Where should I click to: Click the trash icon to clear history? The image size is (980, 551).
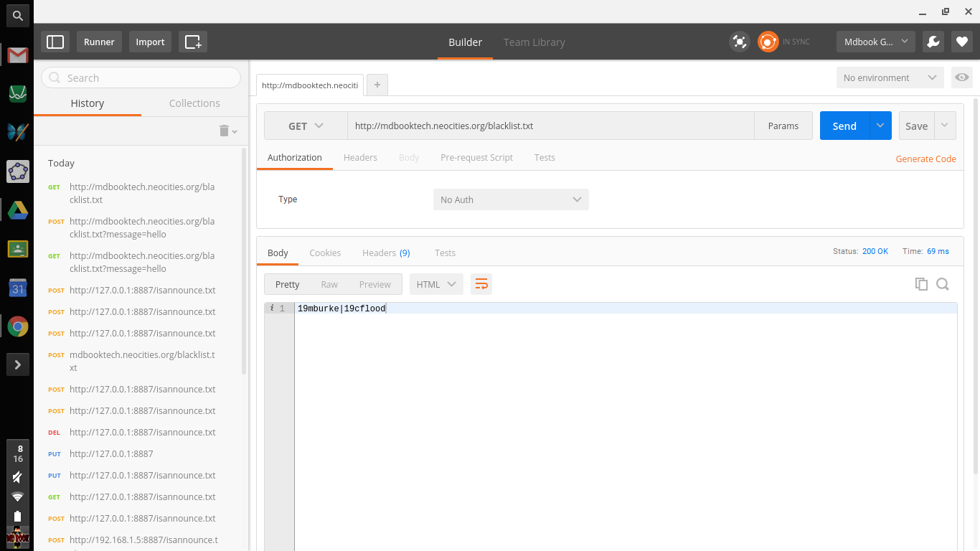pos(224,131)
